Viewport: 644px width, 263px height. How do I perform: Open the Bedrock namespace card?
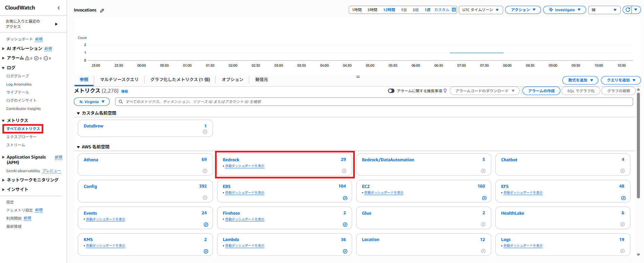[x=284, y=165]
